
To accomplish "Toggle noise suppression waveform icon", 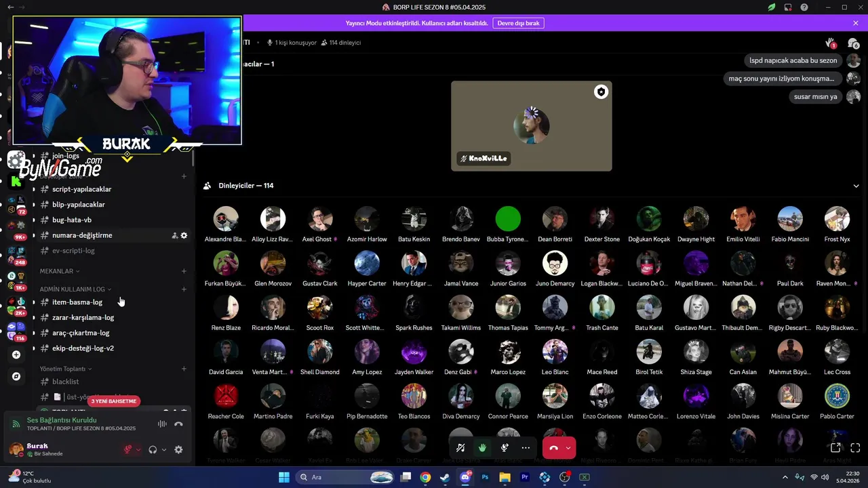I will [162, 424].
